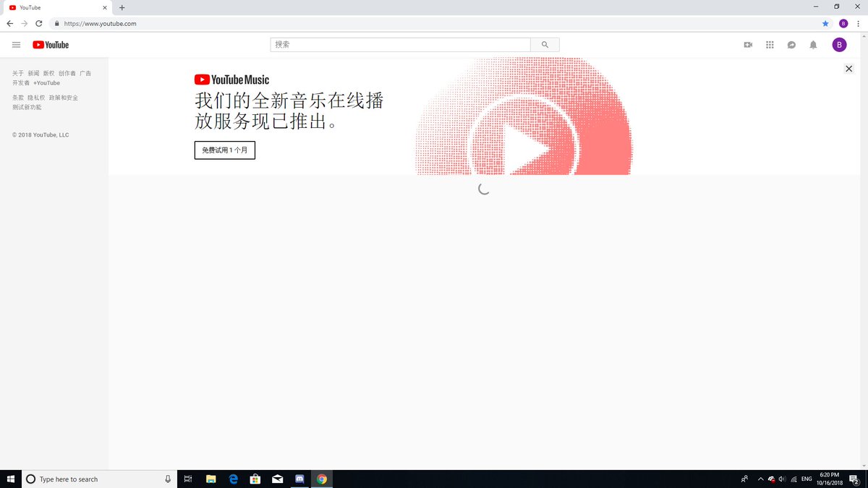Screen dimensions: 868x488
Task: Open the People icon in system tray
Action: [744, 479]
